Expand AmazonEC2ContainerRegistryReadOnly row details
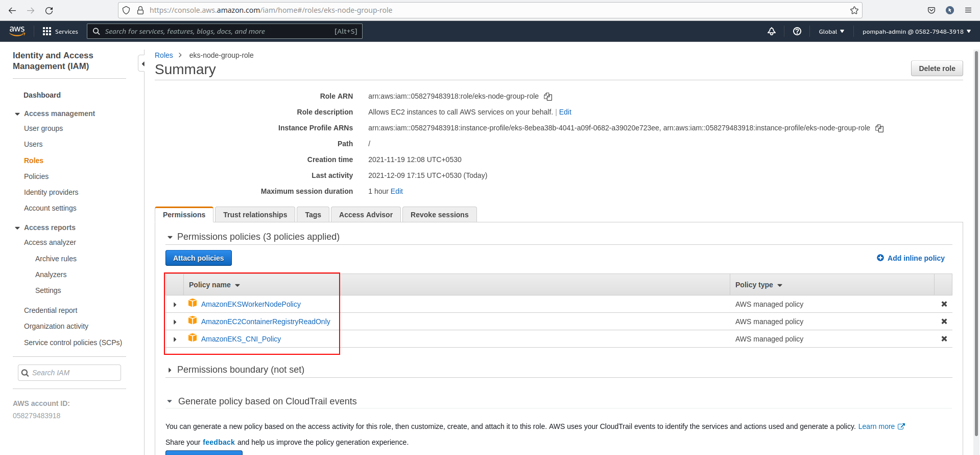This screenshot has width=980, height=455. (x=175, y=322)
